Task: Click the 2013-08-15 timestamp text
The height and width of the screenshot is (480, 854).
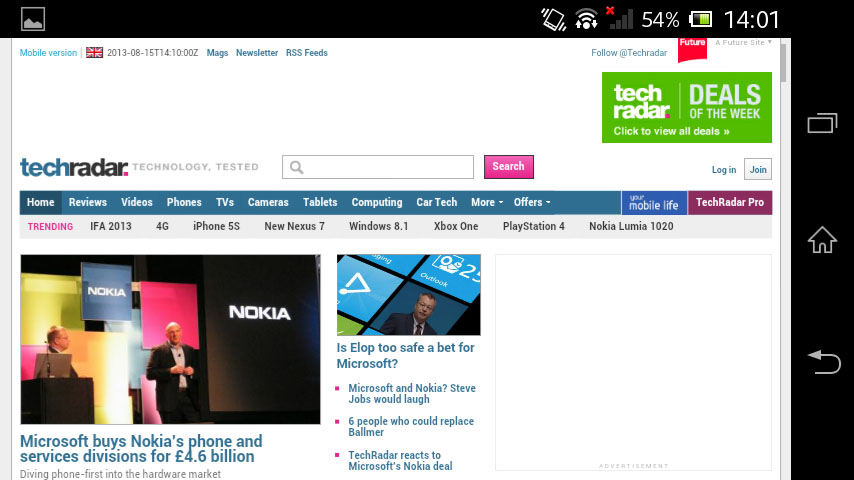Action: pos(152,53)
